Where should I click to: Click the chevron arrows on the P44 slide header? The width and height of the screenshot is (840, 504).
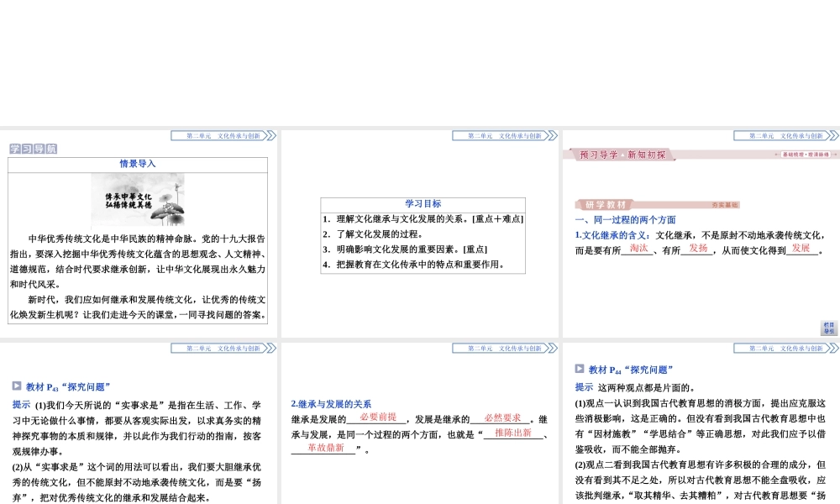pos(834,349)
